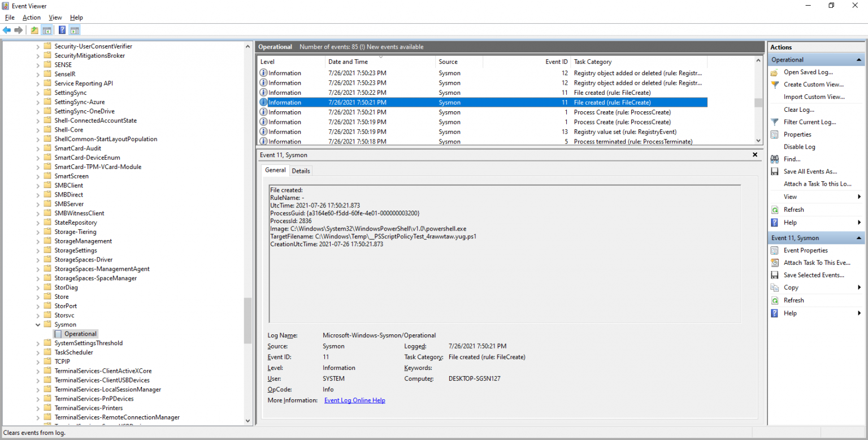Choose Save All Events As
This screenshot has height=440, width=868.
(x=810, y=172)
